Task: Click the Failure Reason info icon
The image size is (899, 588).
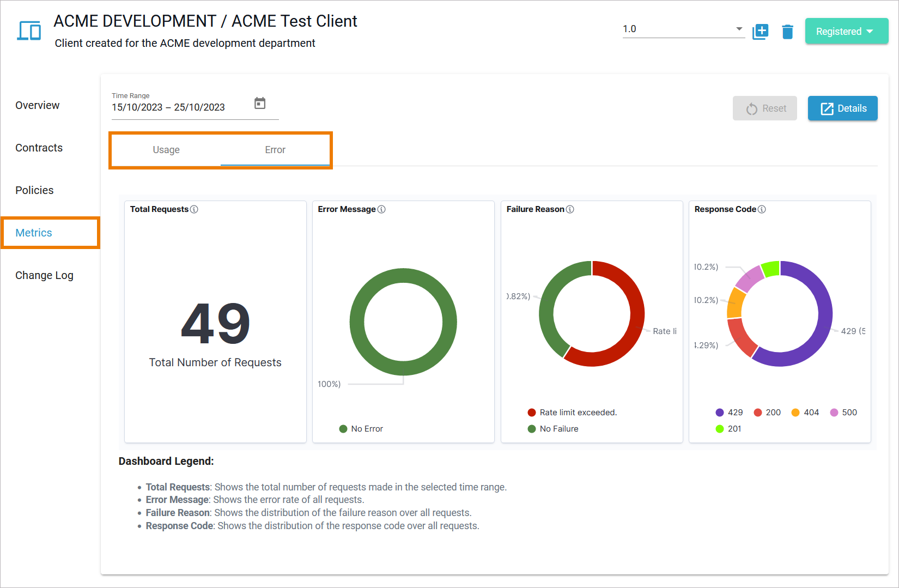Action: click(x=570, y=209)
